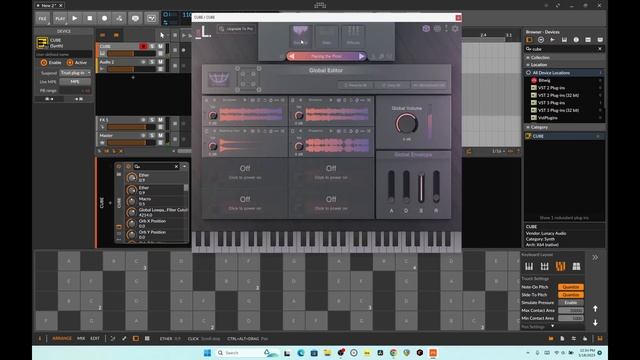Image resolution: width=640 pixels, height=360 pixels.
Task: Click the Play transport button
Action: [74, 18]
